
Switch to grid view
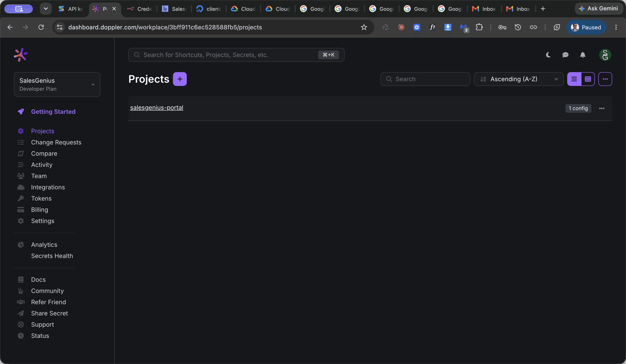point(588,79)
